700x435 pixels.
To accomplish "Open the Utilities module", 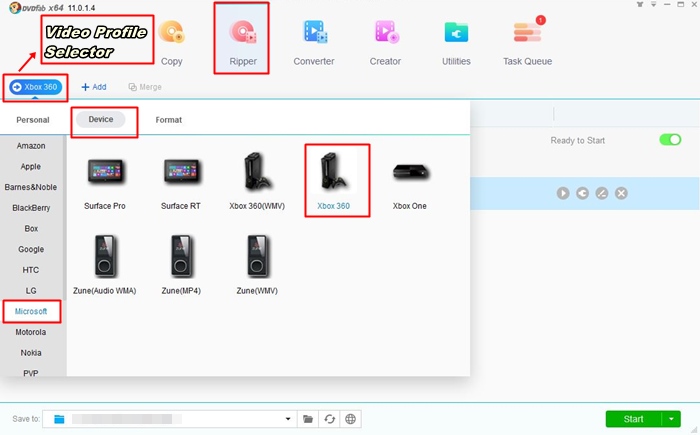I will 456,42.
